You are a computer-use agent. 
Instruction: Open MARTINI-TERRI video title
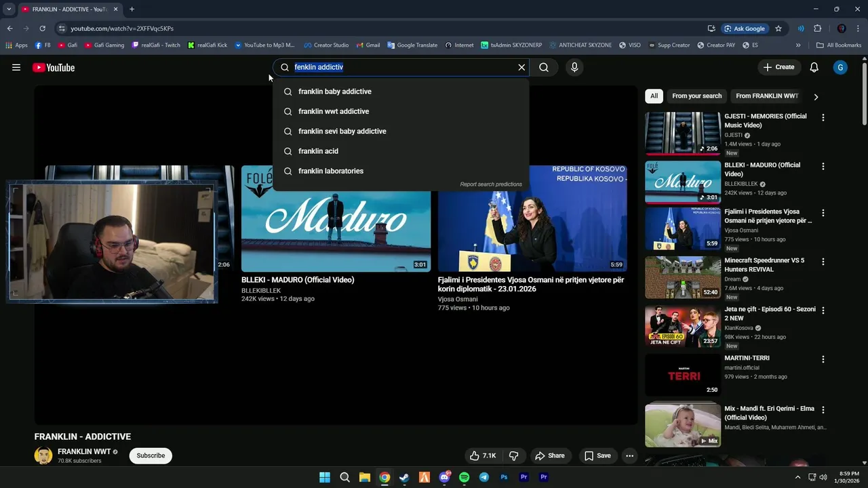pos(747,358)
